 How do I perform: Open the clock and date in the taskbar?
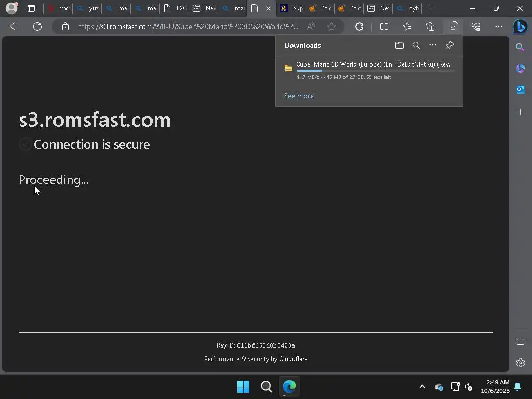[x=495, y=387]
